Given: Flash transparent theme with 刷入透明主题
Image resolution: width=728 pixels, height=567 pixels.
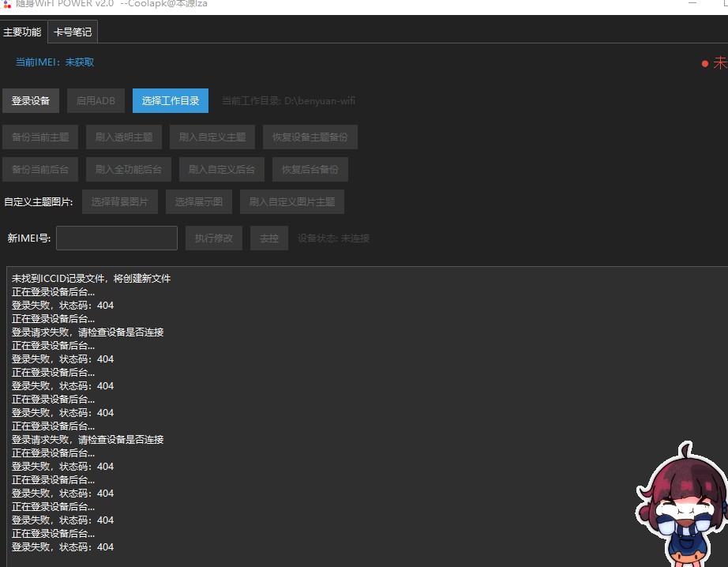Looking at the screenshot, I should pos(124,137).
